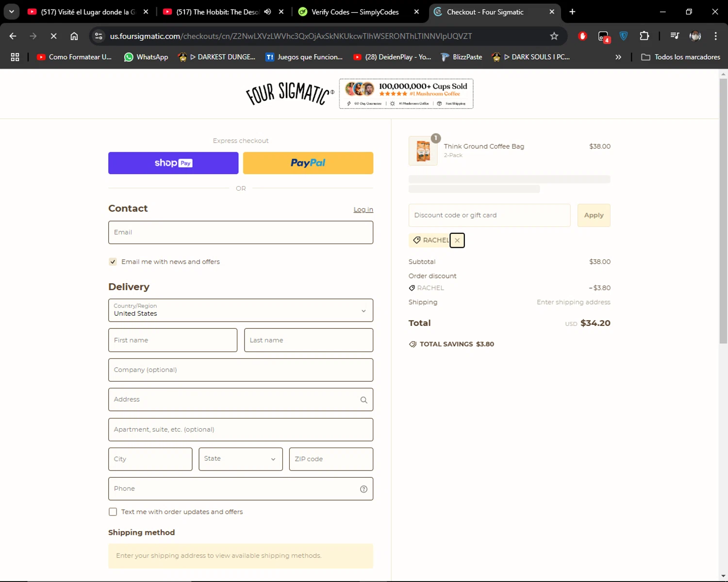Viewport: 728px width, 582px height.
Task: Click the Apartment, suite field
Action: tap(241, 430)
